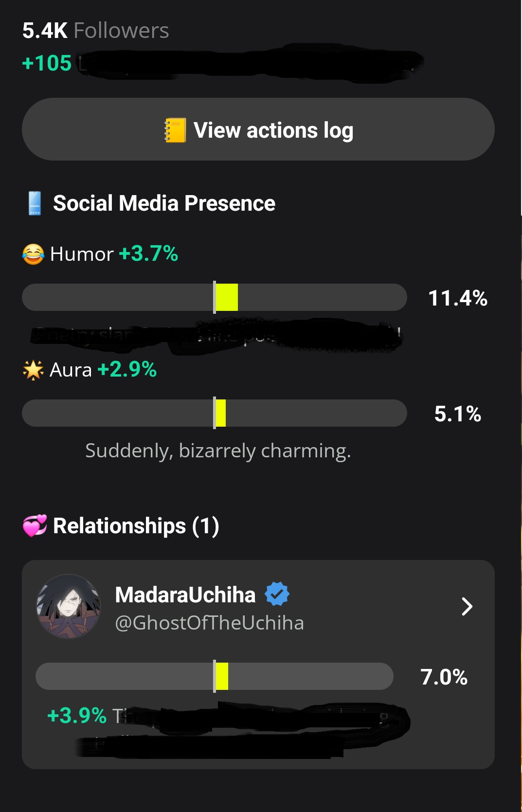This screenshot has width=522, height=812.
Task: Click the MadaraUchiha display name
Action: 185,595
